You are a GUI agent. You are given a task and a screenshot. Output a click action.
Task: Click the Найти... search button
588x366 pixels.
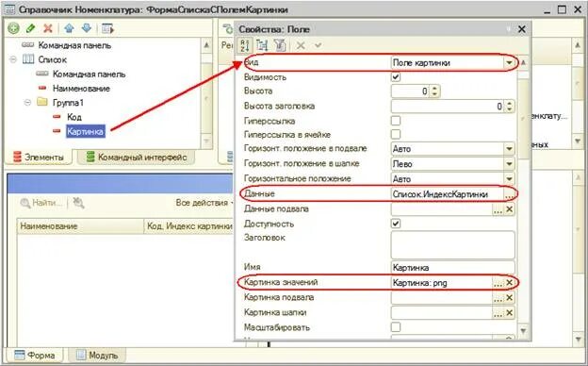pyautogui.click(x=41, y=203)
